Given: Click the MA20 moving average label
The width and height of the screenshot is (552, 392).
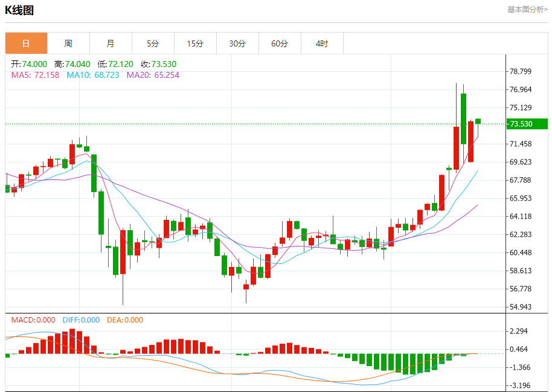Looking at the screenshot, I should tap(153, 75).
